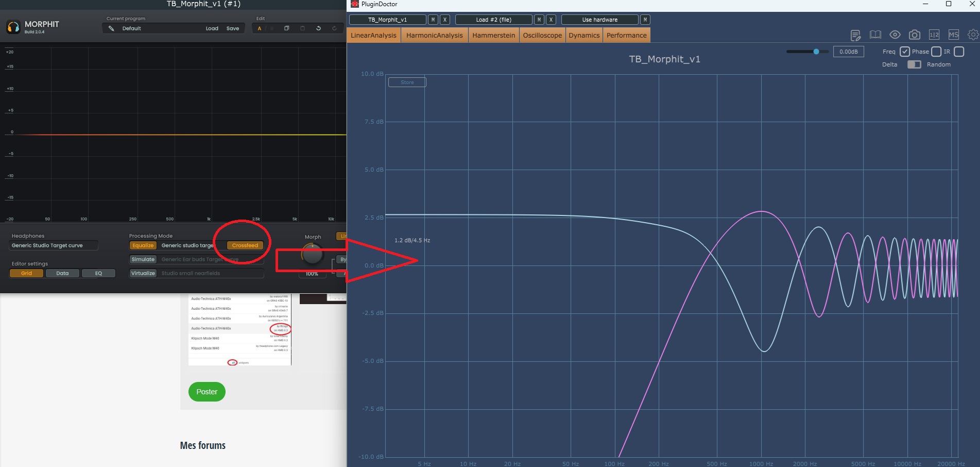Viewport: 980px width, 467px height.
Task: Toggle the MS mid-side mode icon
Action: (x=954, y=35)
